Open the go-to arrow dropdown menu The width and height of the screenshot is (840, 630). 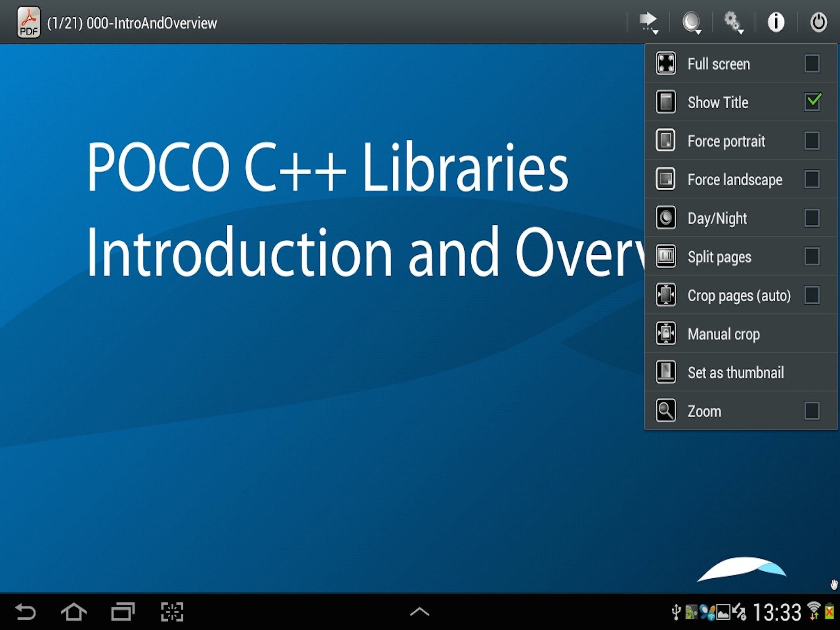click(648, 22)
